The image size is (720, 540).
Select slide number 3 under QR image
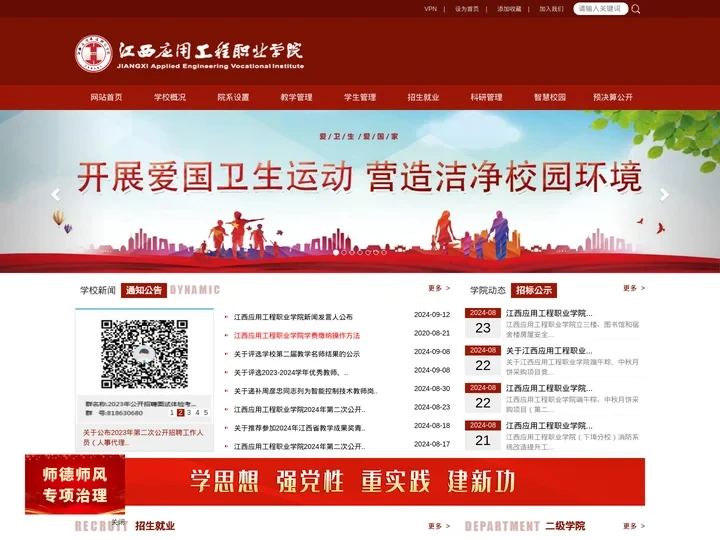pos(189,413)
